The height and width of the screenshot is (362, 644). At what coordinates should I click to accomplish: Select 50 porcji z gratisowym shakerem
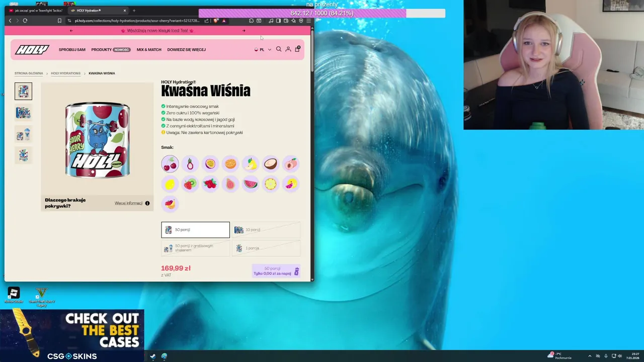click(195, 248)
